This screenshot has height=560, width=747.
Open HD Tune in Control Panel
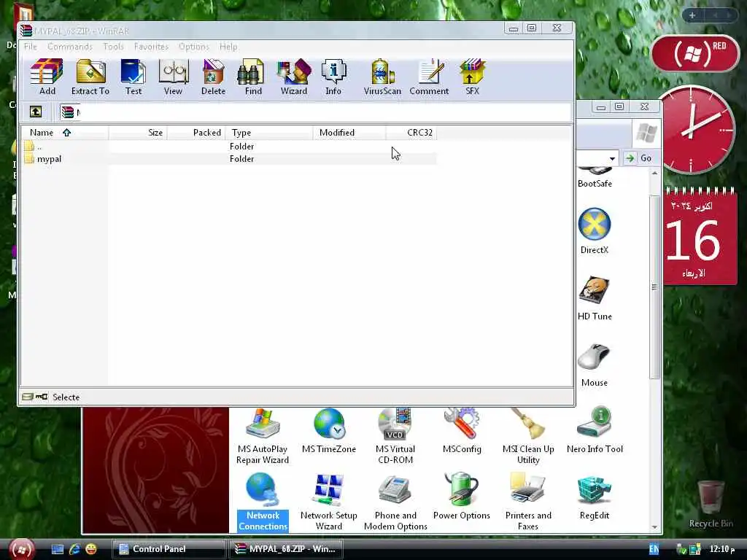(595, 297)
